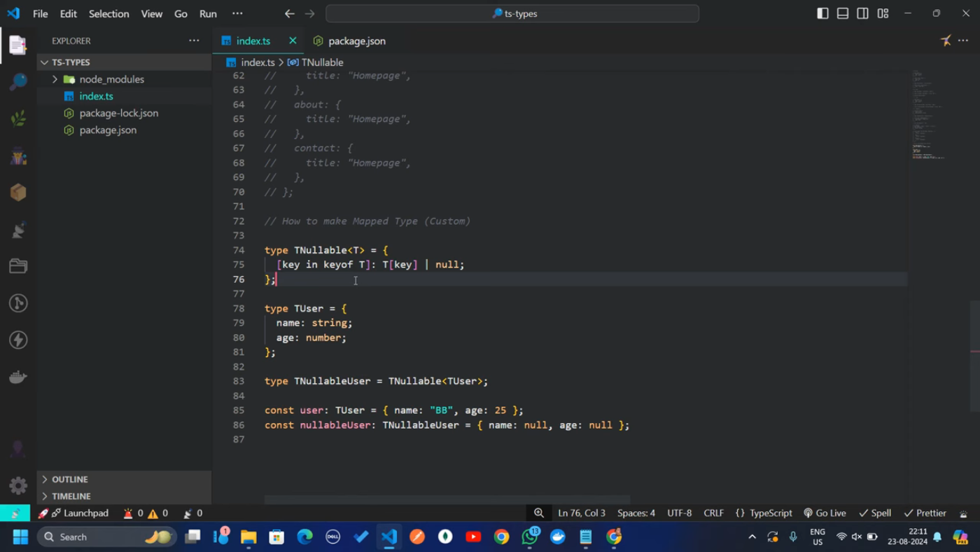Expand the TIMELINE section
The image size is (980, 552).
[x=124, y=496]
